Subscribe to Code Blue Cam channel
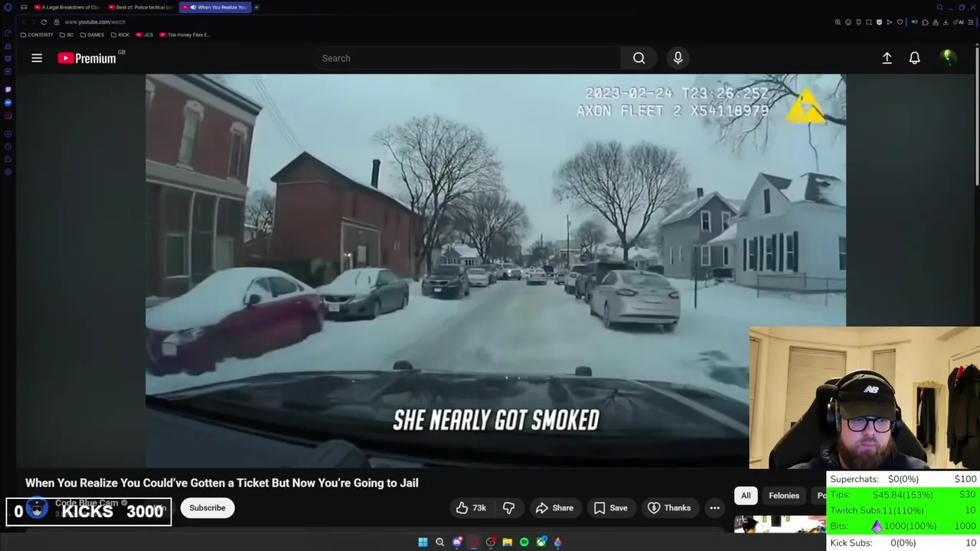The width and height of the screenshot is (980, 551). point(207,508)
